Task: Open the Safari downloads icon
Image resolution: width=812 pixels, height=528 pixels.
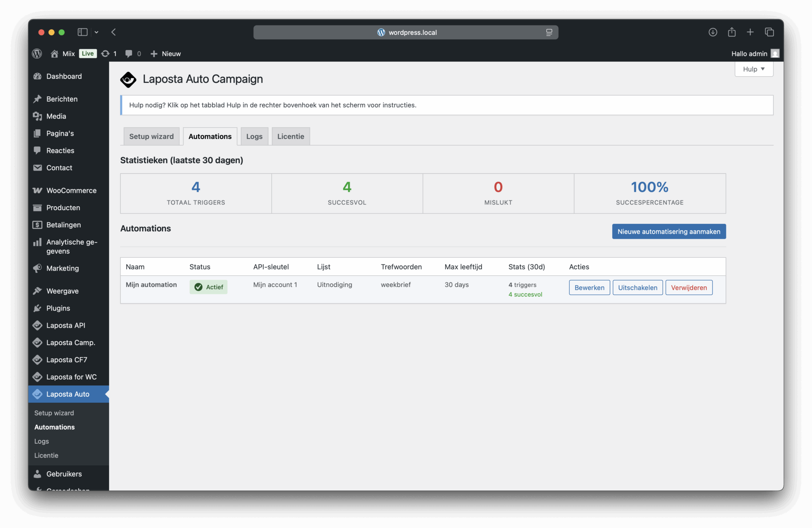Action: tap(712, 32)
